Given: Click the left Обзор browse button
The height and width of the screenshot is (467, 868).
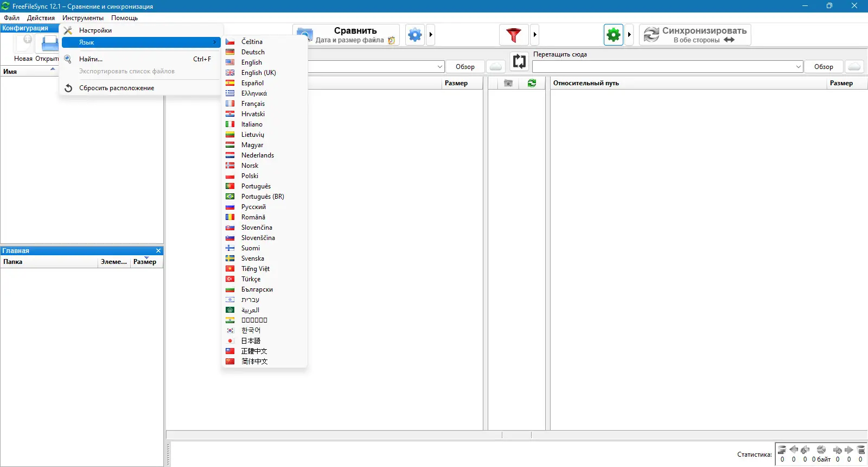Looking at the screenshot, I should [465, 67].
